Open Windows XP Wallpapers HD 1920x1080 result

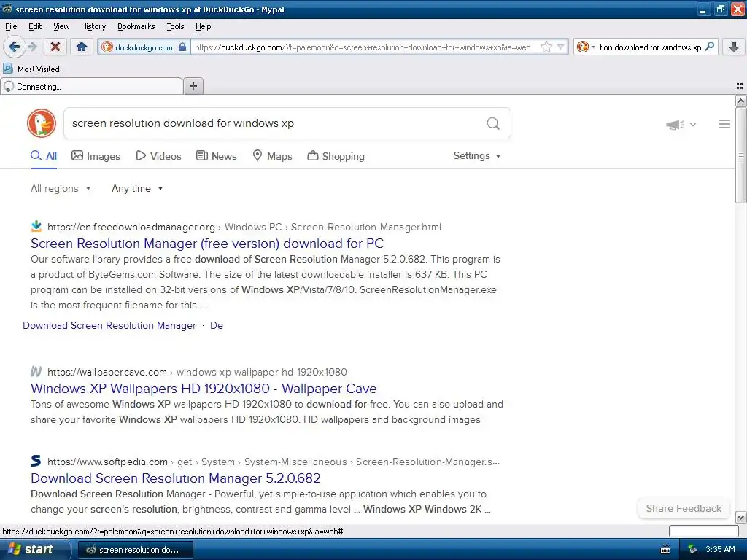coord(204,389)
